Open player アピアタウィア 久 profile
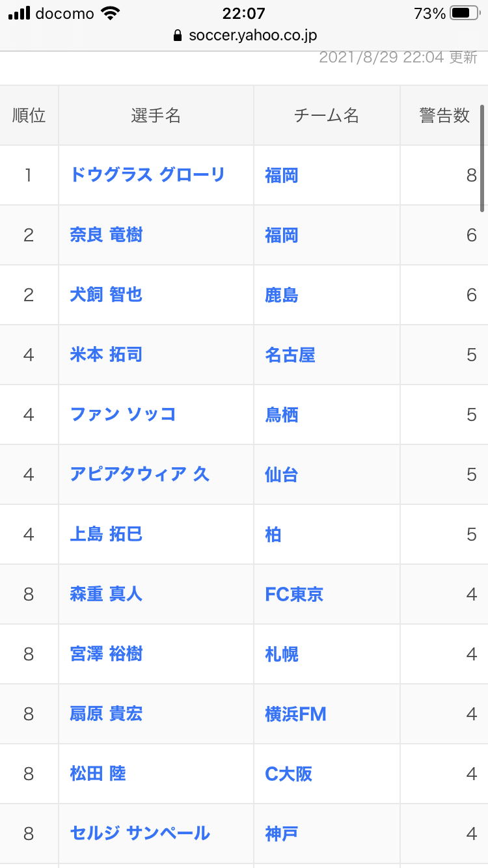The image size is (488, 868). pyautogui.click(x=140, y=474)
